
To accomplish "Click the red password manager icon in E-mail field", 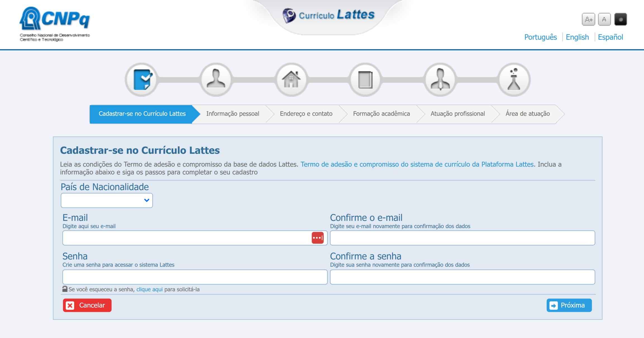I will (x=318, y=238).
